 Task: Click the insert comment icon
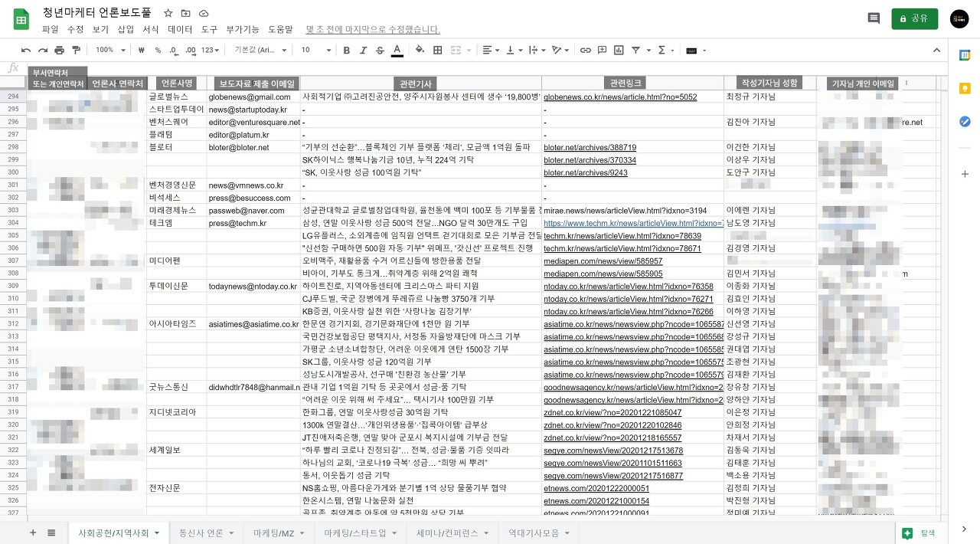coord(602,51)
